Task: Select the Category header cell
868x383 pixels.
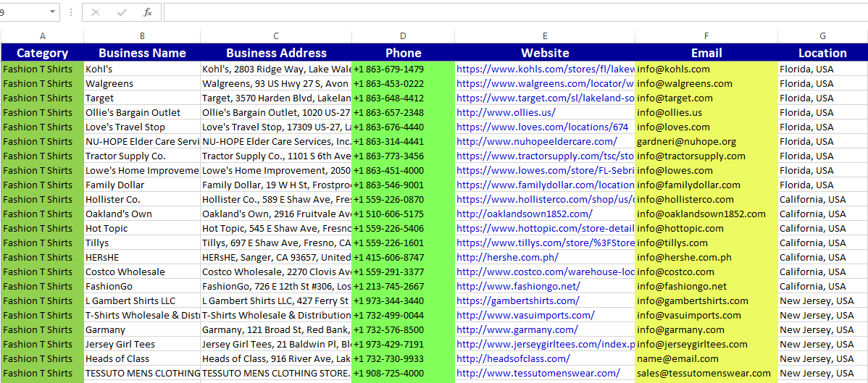Action: tap(43, 53)
